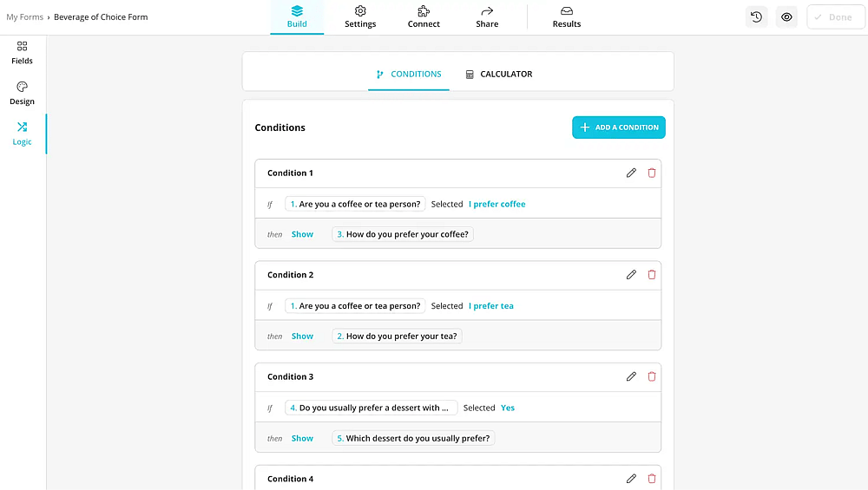Edit Condition 1 with pencil icon
Viewport: 868px width, 490px height.
coord(631,173)
